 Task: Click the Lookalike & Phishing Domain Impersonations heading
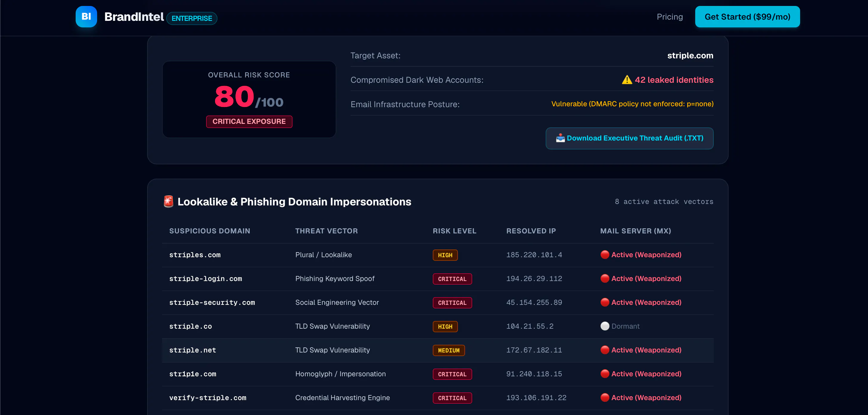[294, 202]
